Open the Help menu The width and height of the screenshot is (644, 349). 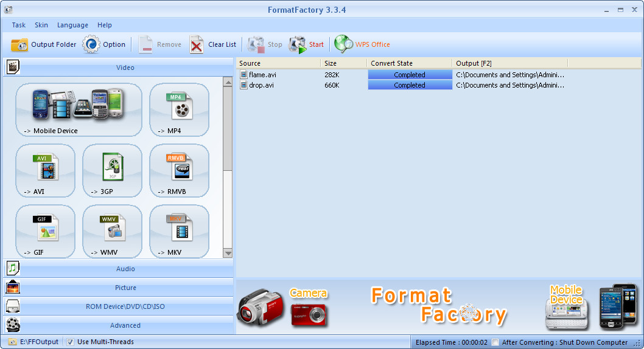tap(104, 25)
